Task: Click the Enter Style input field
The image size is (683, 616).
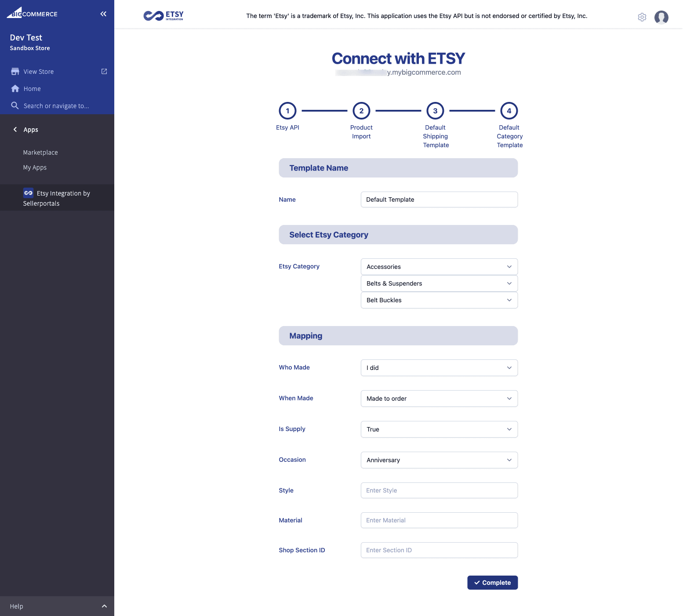Action: click(440, 490)
